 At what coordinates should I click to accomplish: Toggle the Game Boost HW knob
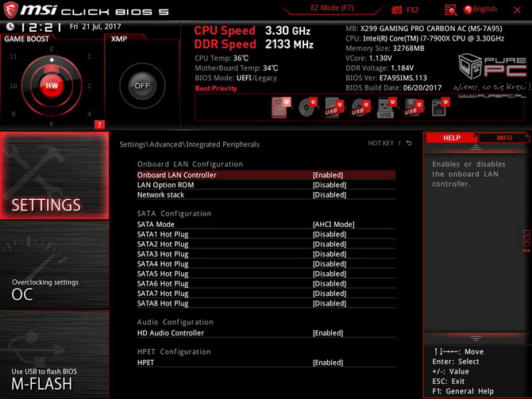tap(52, 86)
